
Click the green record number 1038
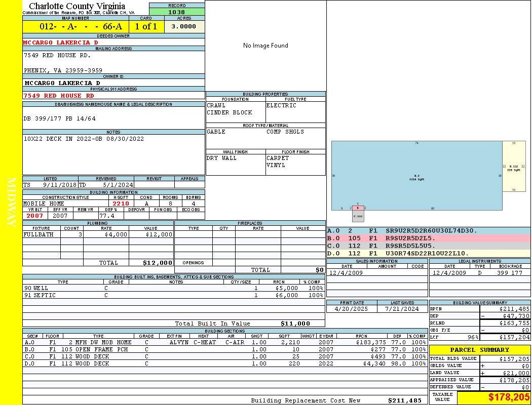[x=177, y=12]
